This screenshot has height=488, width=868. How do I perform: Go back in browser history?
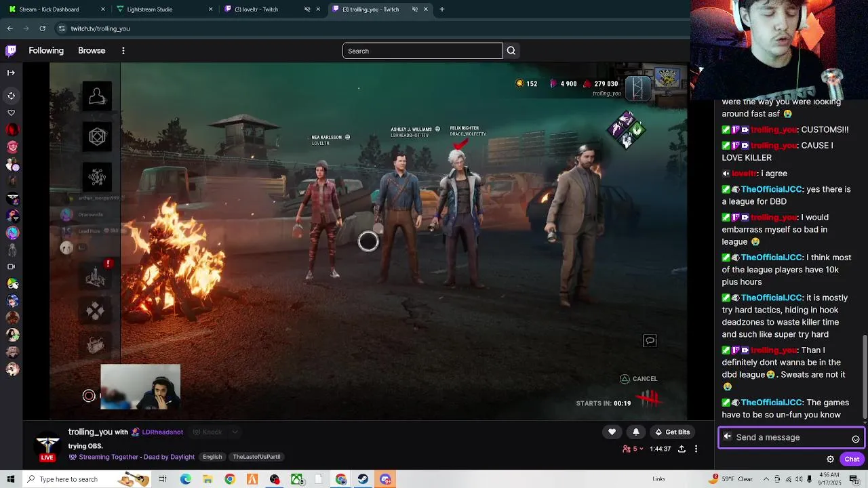(10, 28)
